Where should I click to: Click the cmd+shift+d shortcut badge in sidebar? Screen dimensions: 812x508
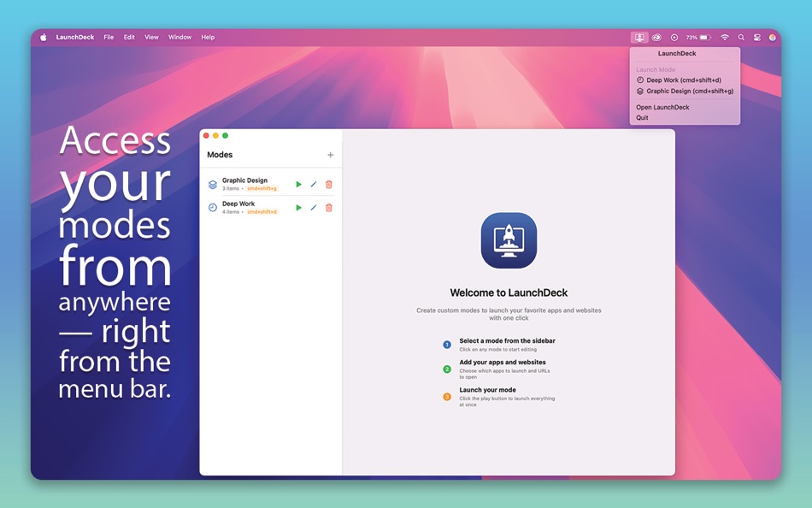262,212
